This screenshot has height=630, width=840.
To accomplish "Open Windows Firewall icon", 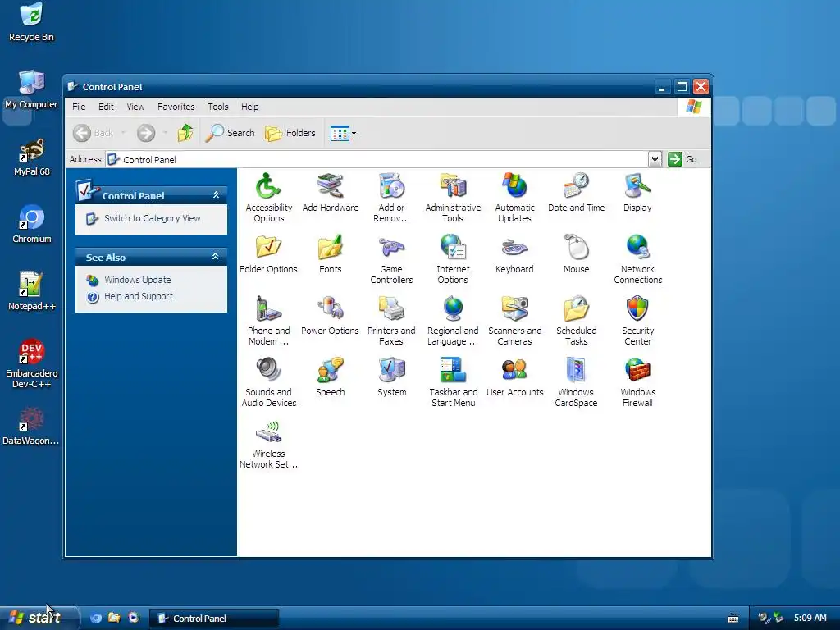I will [x=637, y=371].
